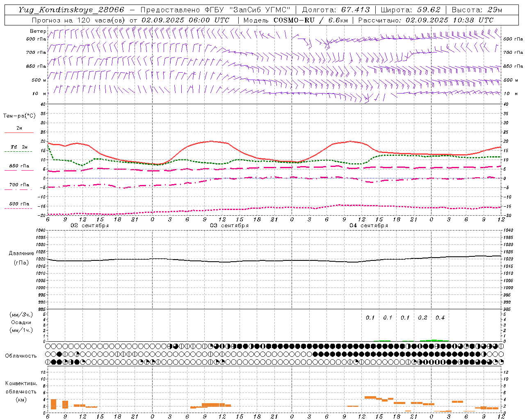Image resolution: width=525 pixels, height=420 pixels.
Task: Click the Td 2м dew point legend entry
Action: pyautogui.click(x=19, y=147)
